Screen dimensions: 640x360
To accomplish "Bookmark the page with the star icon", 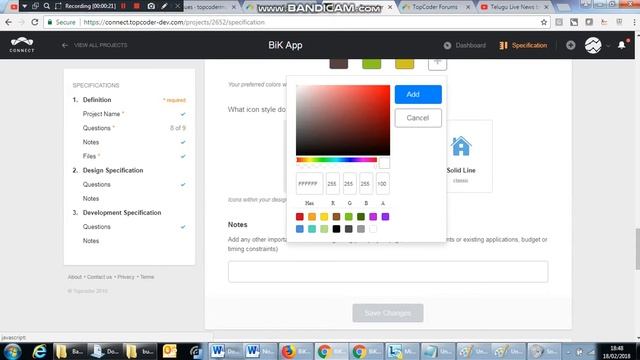I will coord(544,22).
